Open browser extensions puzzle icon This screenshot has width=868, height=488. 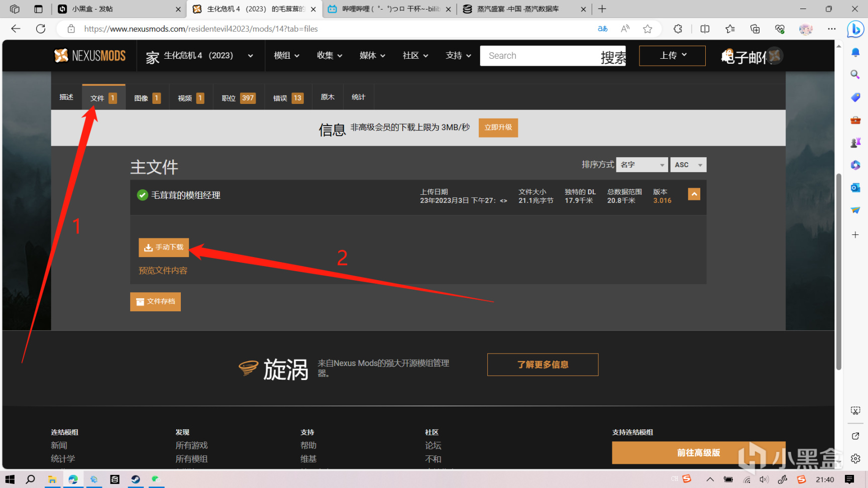click(678, 29)
